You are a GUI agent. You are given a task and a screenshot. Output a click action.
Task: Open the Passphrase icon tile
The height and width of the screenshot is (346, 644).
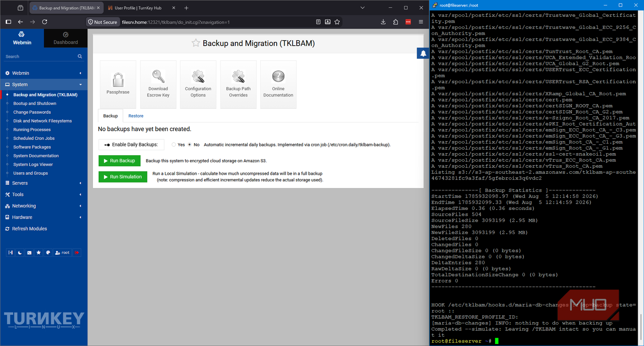pyautogui.click(x=118, y=84)
